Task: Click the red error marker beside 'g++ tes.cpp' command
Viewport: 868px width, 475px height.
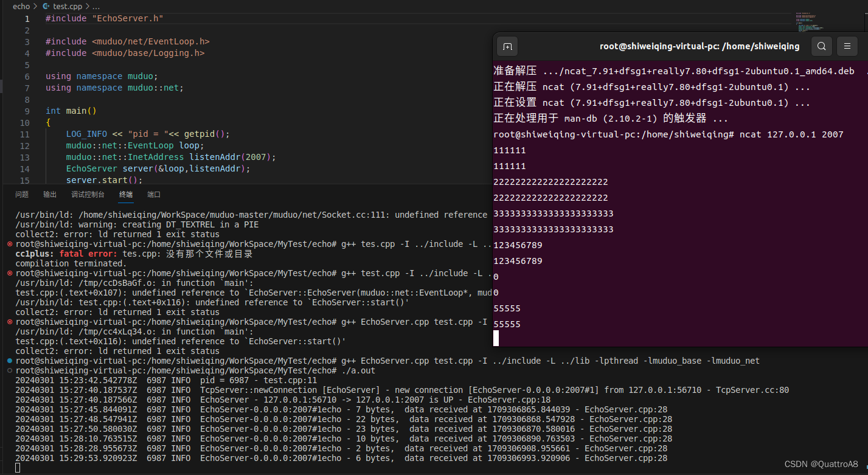Action: (x=10, y=244)
